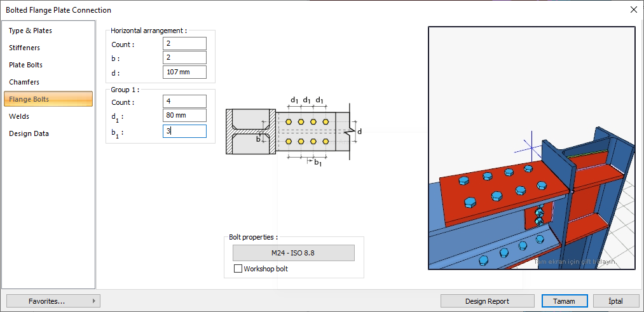Show the Design Data section
The image size is (644, 312).
click(29, 133)
